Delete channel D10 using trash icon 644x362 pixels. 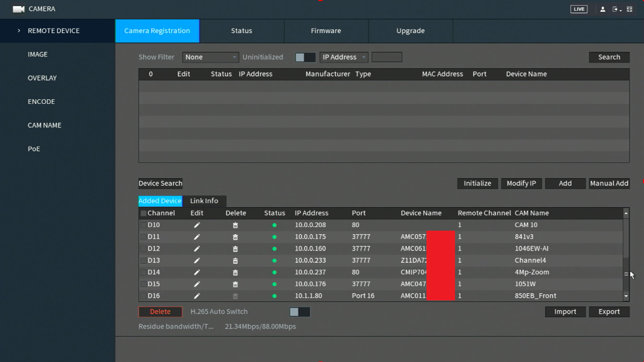point(235,225)
